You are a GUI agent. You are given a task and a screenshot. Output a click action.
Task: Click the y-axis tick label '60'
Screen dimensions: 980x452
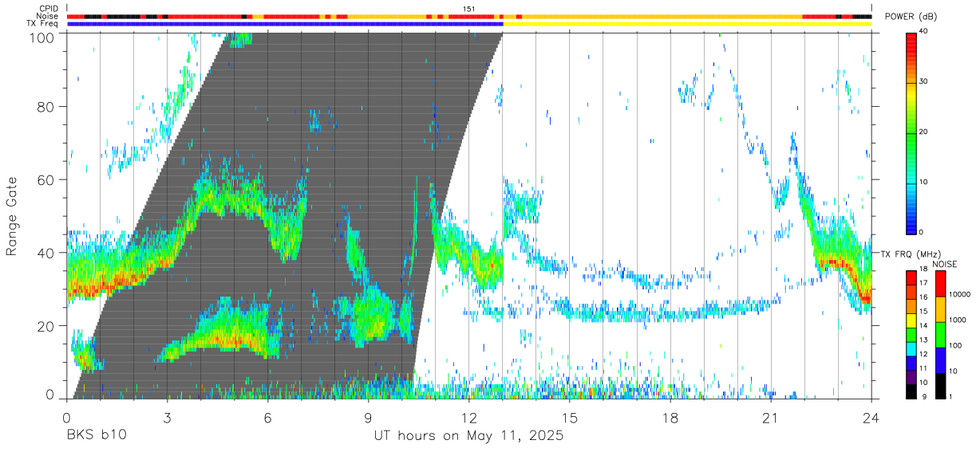coord(46,179)
